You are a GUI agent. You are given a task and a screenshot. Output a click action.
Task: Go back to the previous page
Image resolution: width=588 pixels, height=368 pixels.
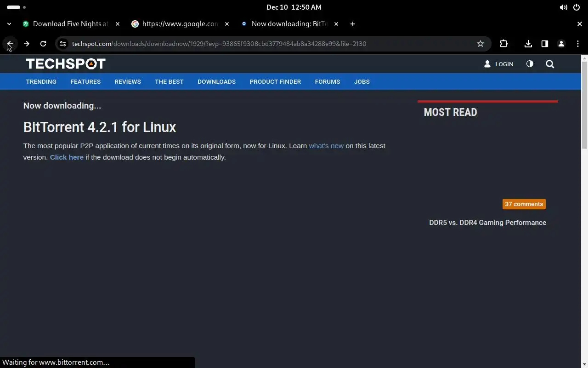[10, 44]
